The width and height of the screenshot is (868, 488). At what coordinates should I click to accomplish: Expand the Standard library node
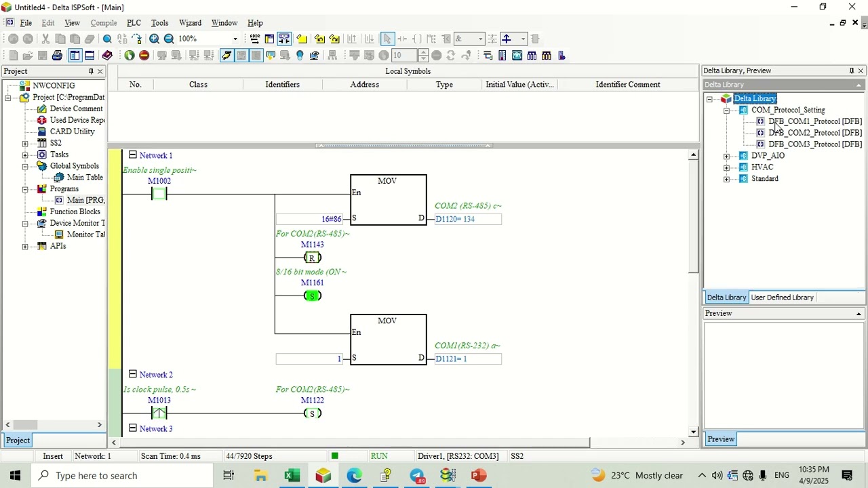726,179
